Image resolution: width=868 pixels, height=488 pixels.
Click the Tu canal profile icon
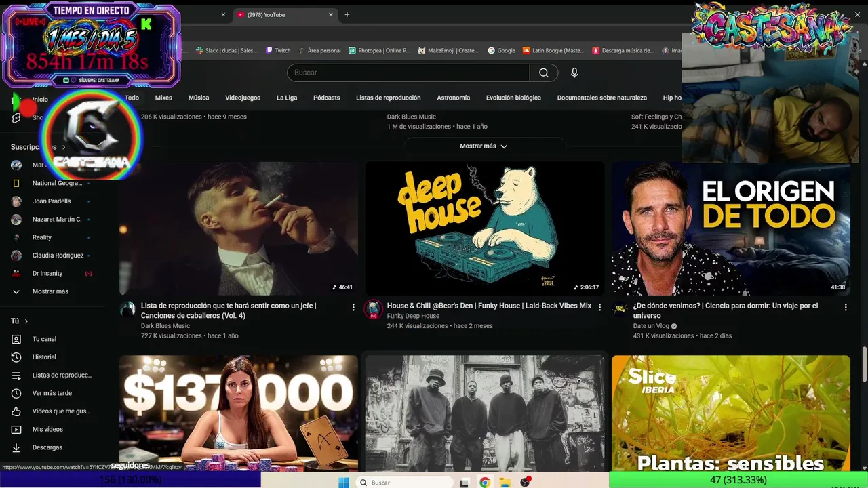point(16,339)
